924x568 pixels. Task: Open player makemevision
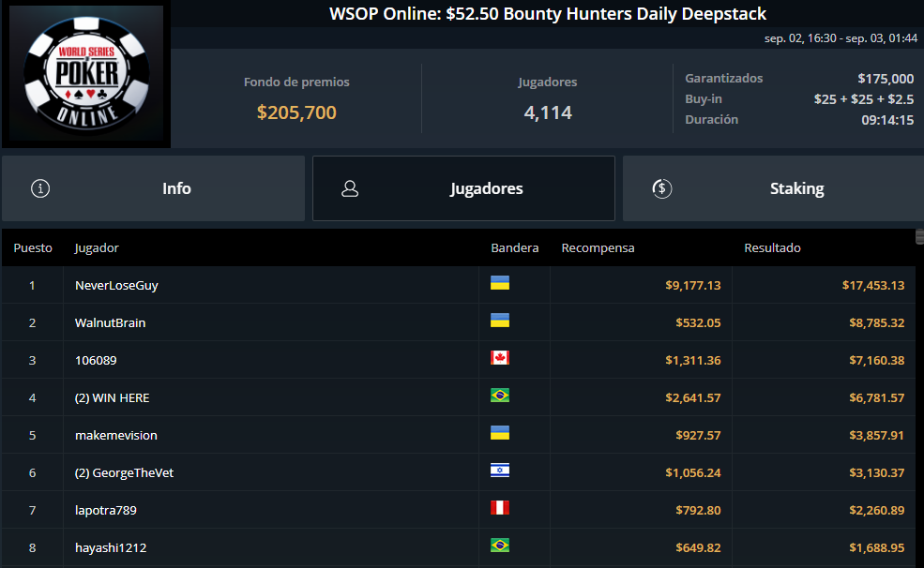(x=116, y=436)
